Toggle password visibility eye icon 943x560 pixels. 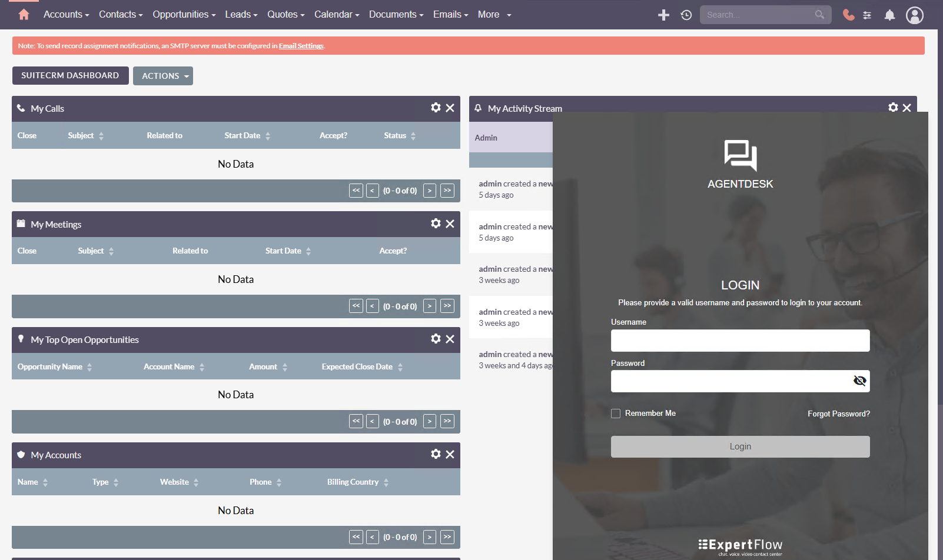pyautogui.click(x=859, y=381)
